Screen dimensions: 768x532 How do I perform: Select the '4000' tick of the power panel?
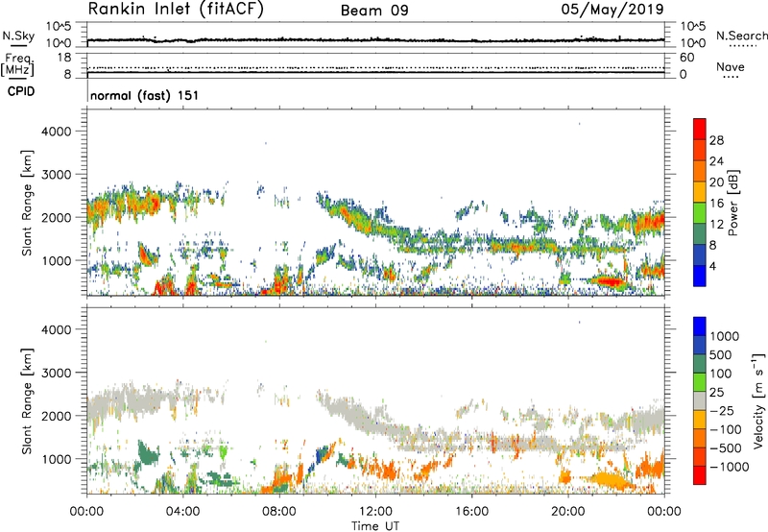point(57,132)
